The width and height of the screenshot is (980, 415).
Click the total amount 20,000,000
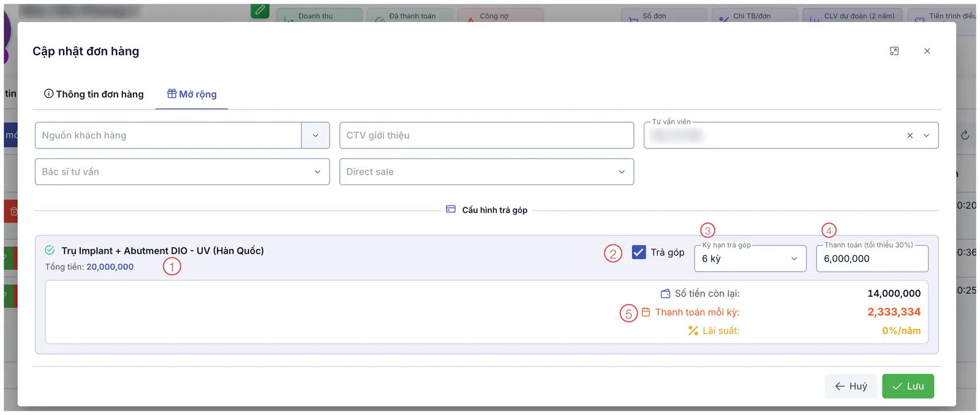pyautogui.click(x=110, y=267)
